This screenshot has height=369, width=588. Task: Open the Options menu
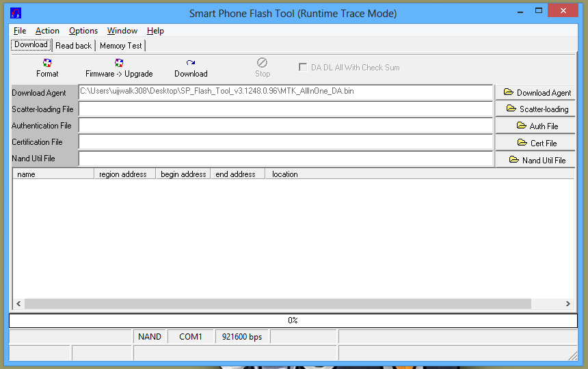(83, 31)
